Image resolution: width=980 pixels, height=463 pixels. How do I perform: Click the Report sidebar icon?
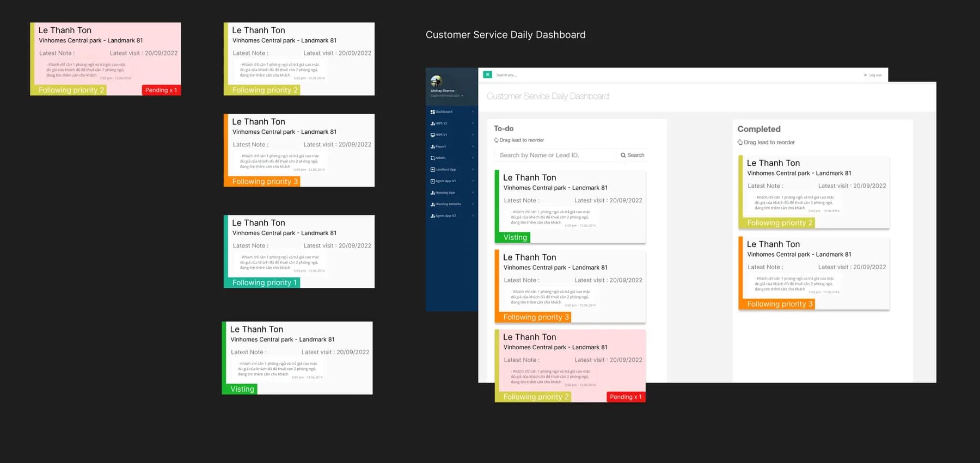tap(432, 146)
